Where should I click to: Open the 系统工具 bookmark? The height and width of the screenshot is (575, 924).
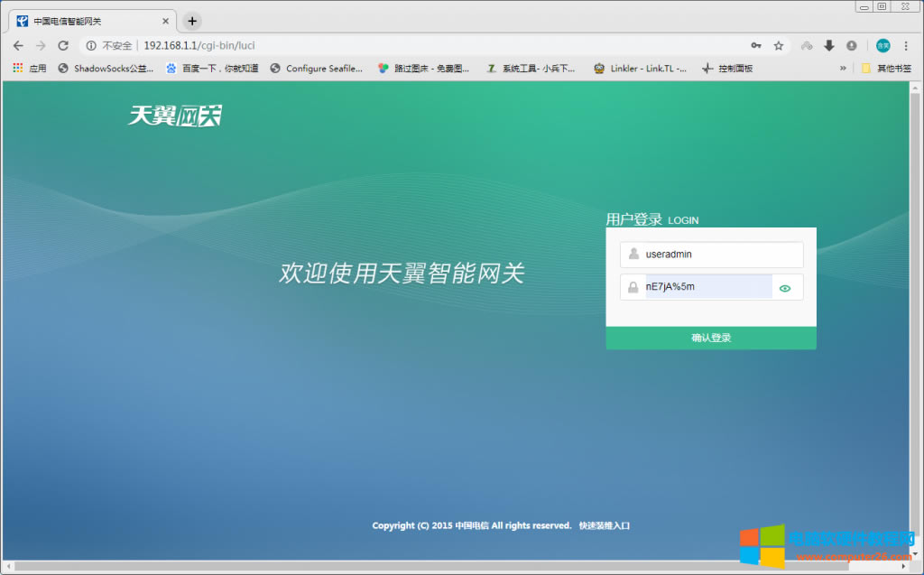coord(531,69)
